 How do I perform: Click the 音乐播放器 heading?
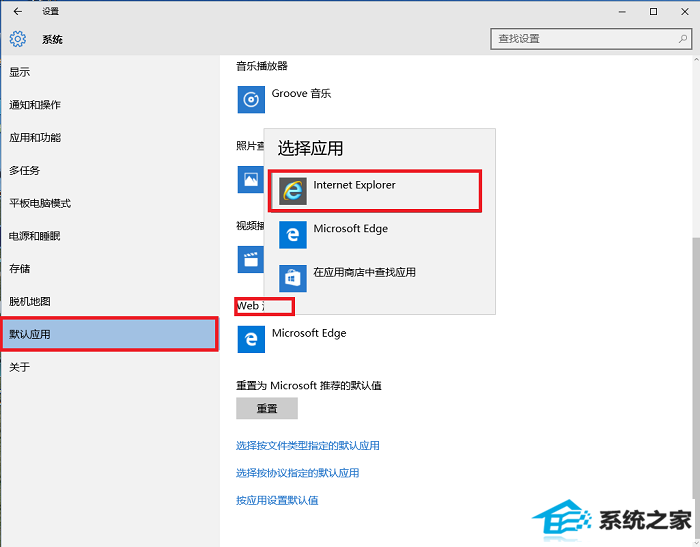[x=262, y=66]
